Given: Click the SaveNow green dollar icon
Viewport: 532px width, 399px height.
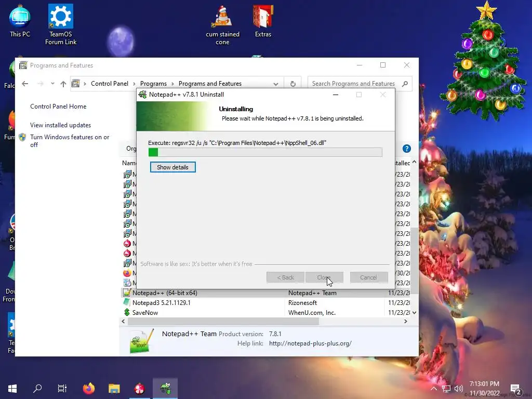Looking at the screenshot, I should [127, 312].
